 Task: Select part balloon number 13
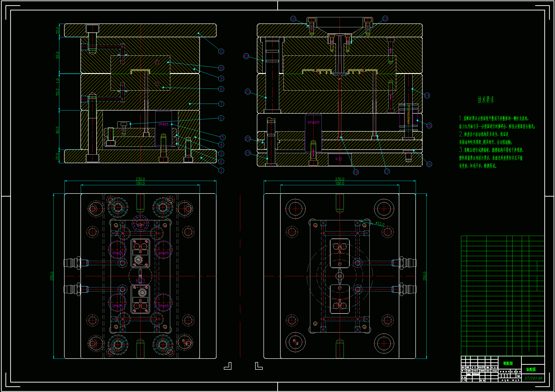[385, 18]
